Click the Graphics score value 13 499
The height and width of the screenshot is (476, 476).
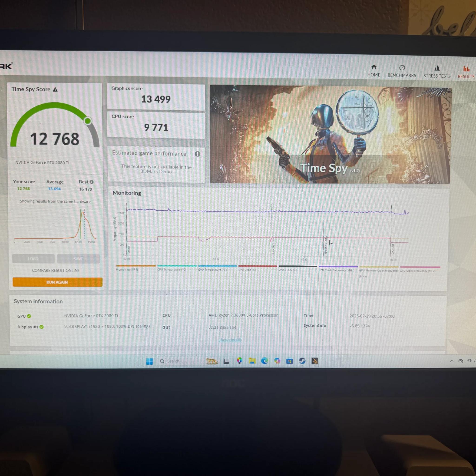[x=156, y=99]
